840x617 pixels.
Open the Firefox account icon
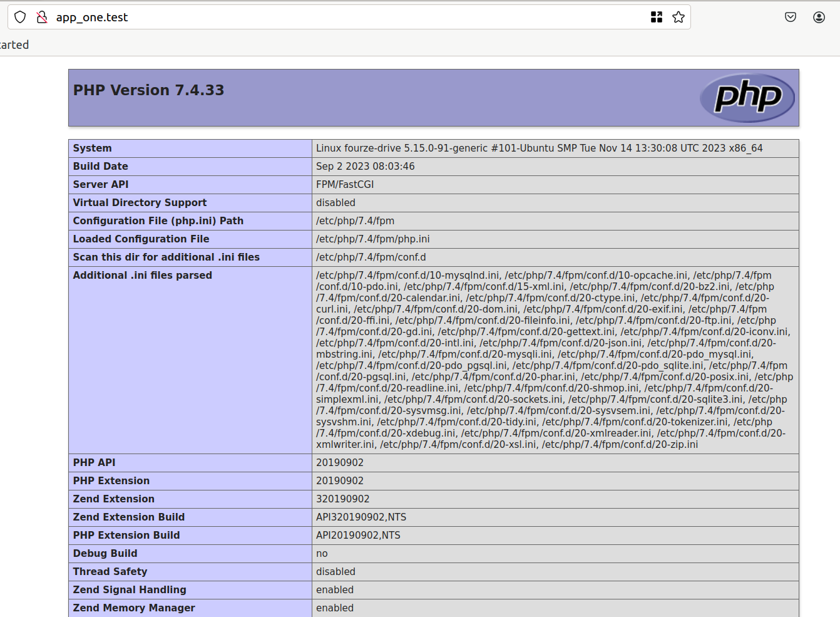(x=819, y=17)
